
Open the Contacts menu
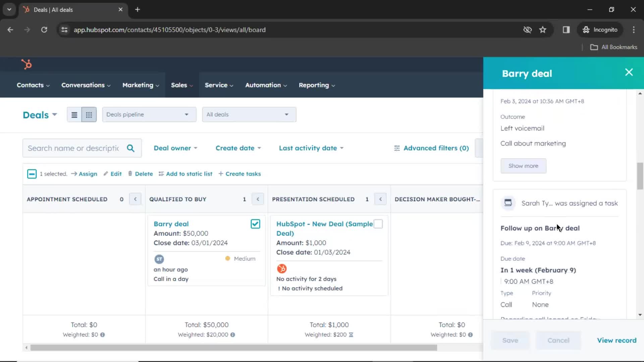click(x=33, y=85)
